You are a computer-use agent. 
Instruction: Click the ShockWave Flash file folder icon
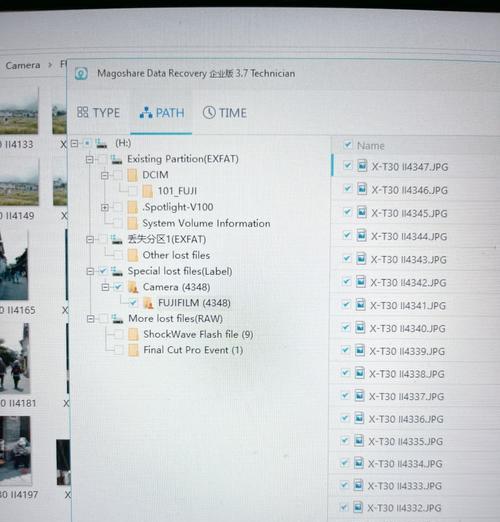133,334
